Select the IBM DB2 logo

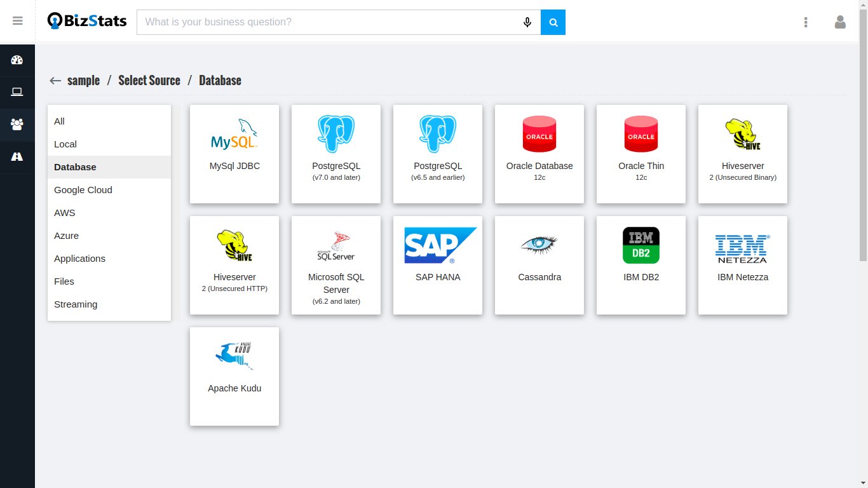[641, 245]
